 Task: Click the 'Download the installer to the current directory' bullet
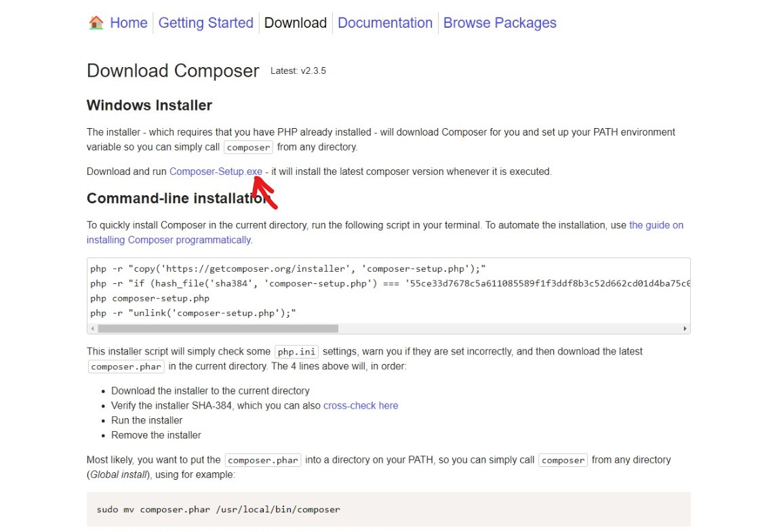point(210,391)
